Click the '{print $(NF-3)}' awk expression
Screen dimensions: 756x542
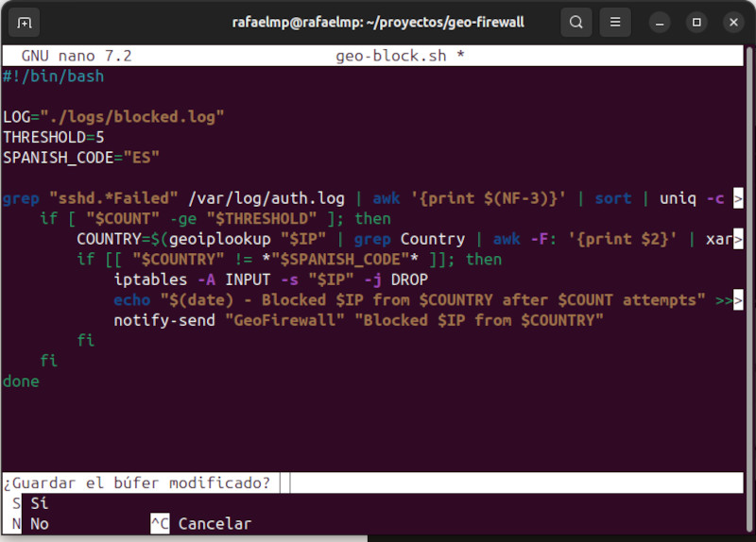[489, 198]
